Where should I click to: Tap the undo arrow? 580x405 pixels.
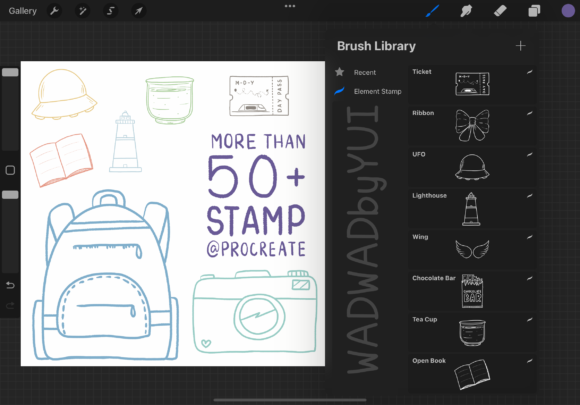pos(10,285)
